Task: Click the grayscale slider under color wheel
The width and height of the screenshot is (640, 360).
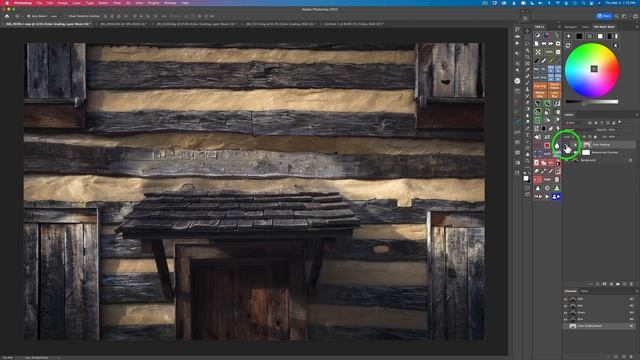Action: click(x=592, y=102)
